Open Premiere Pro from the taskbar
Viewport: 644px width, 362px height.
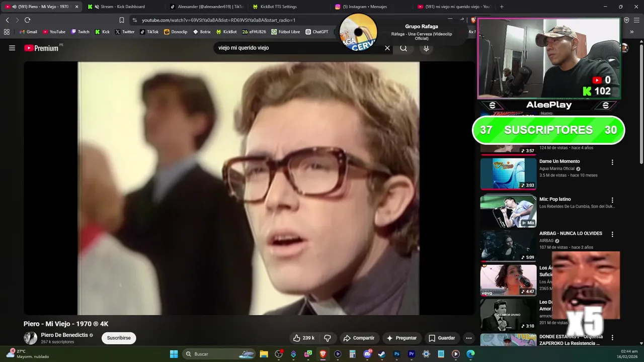[x=412, y=354]
